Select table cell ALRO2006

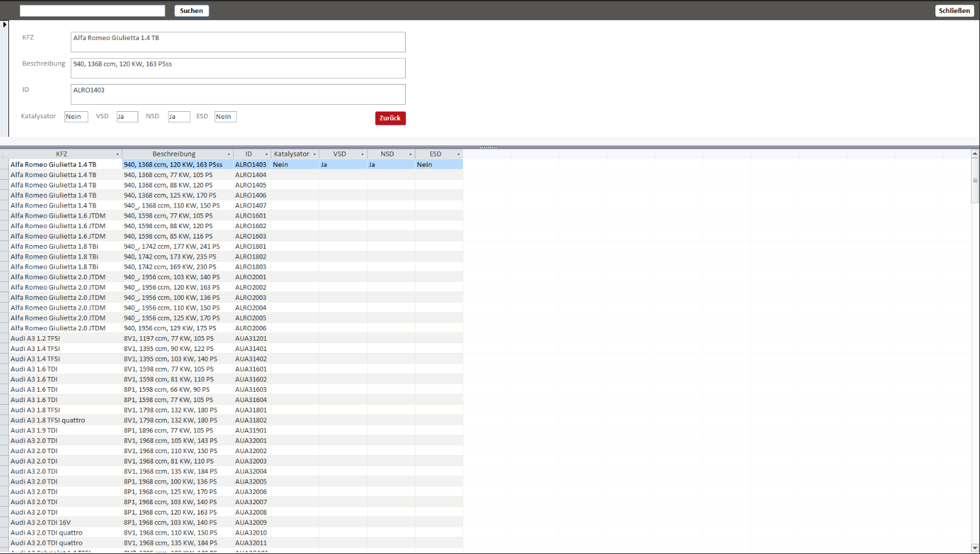click(x=252, y=328)
